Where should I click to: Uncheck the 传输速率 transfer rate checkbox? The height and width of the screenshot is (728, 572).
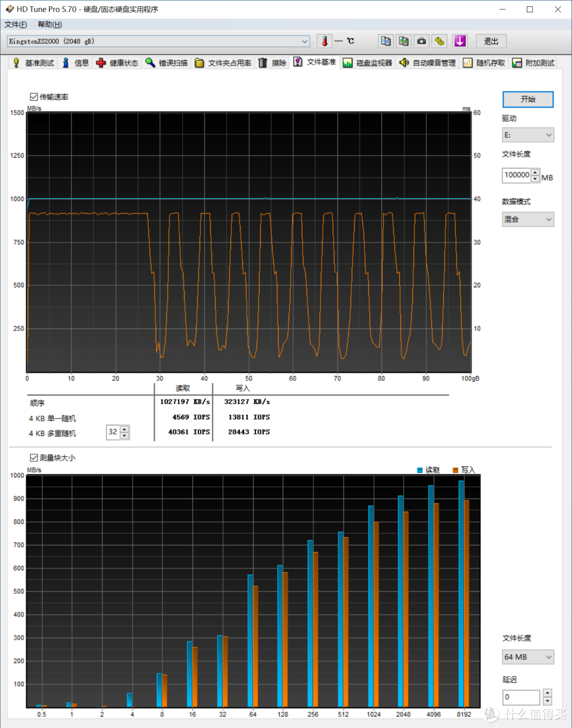coord(34,97)
